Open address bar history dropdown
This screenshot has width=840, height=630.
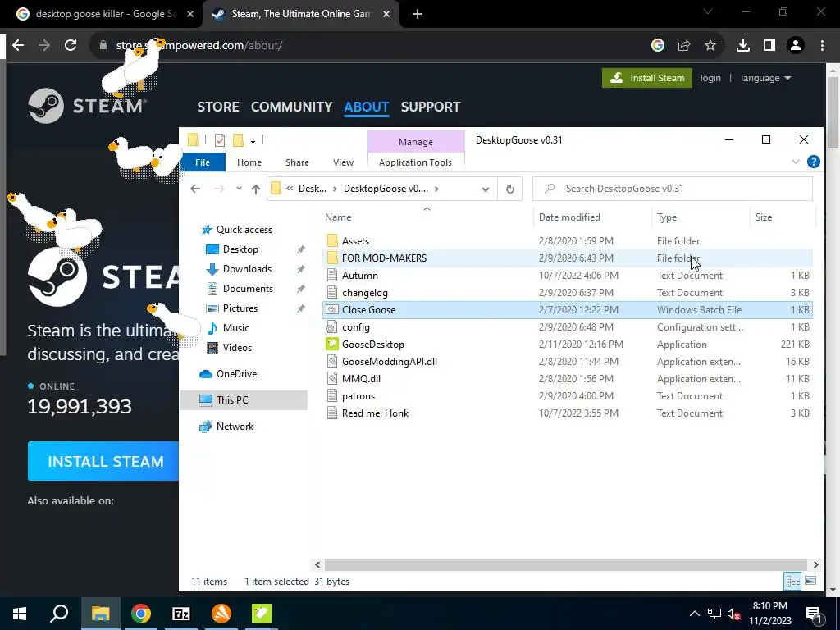[486, 189]
